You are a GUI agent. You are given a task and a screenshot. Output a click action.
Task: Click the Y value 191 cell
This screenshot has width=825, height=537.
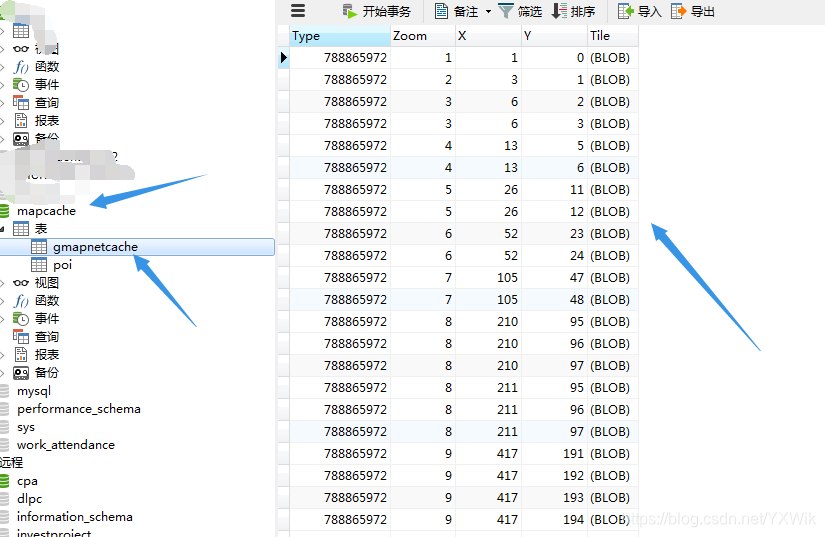[x=555, y=453]
